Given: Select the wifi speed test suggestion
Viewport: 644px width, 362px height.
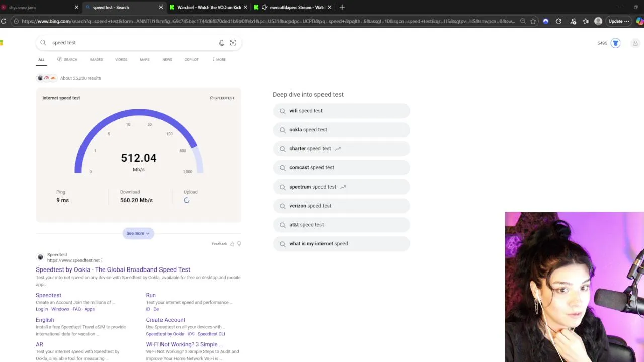Looking at the screenshot, I should 341,111.
